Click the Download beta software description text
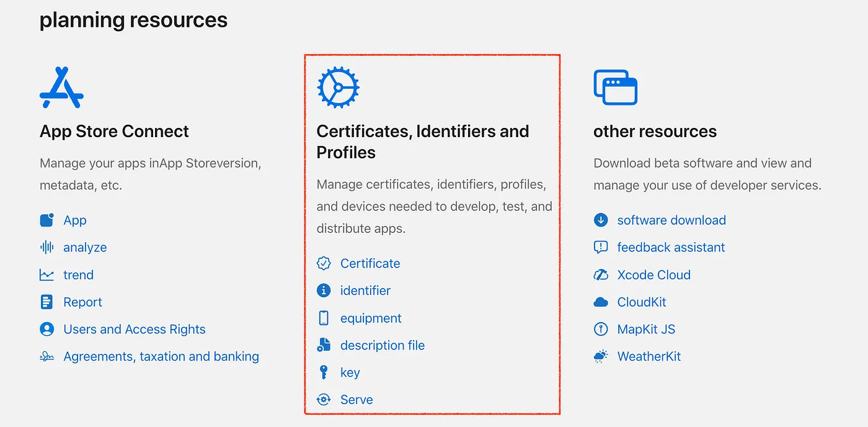Screen dimensions: 868x427 click(x=707, y=174)
